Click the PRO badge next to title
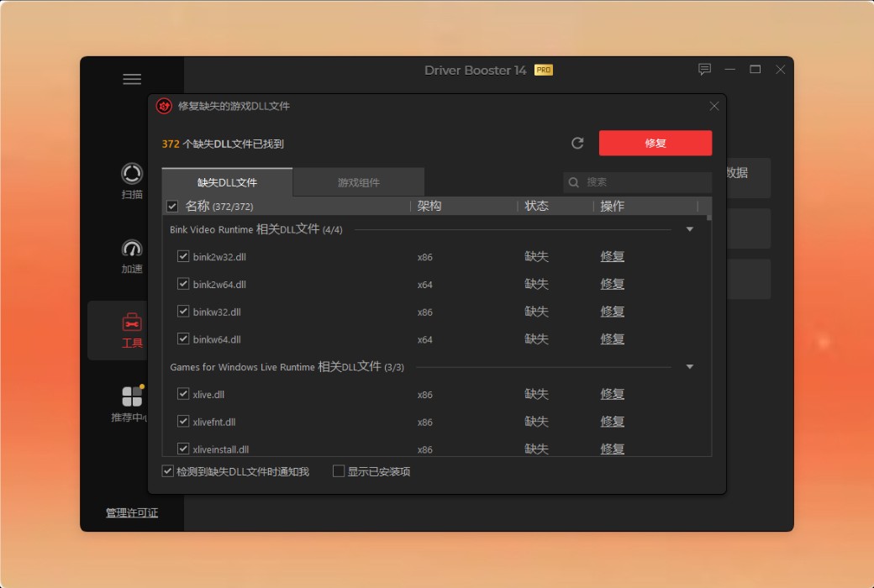Viewport: 874px width, 588px height. [544, 71]
